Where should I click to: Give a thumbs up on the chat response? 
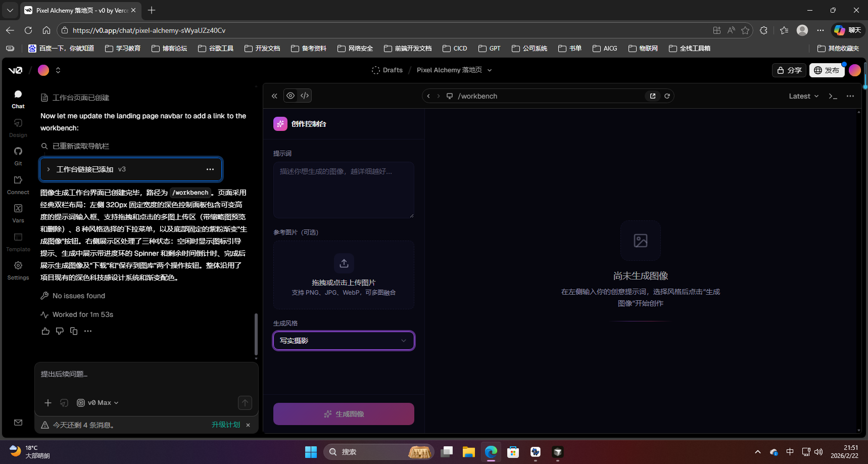click(45, 331)
